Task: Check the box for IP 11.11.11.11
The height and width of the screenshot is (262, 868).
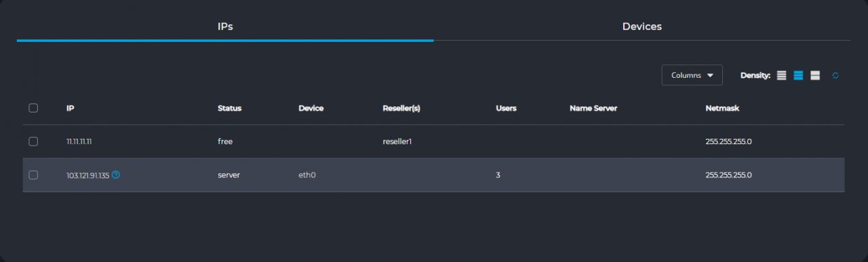Action: pos(33,141)
